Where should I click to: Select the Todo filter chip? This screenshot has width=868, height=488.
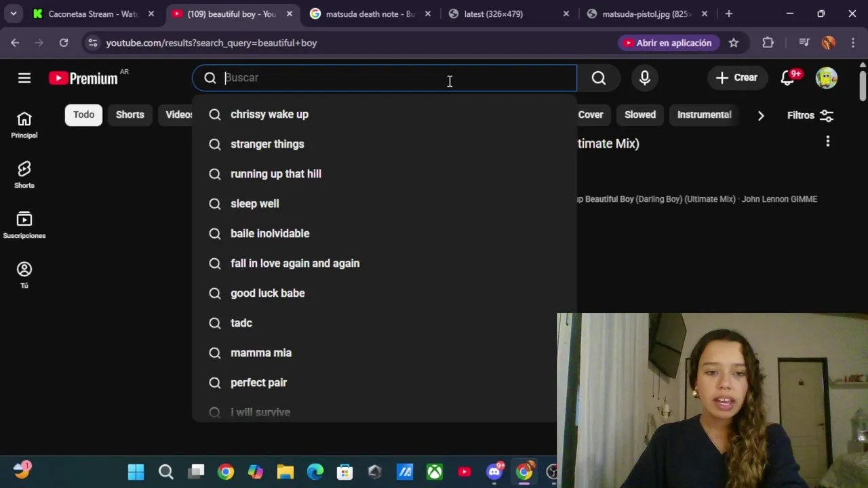84,115
